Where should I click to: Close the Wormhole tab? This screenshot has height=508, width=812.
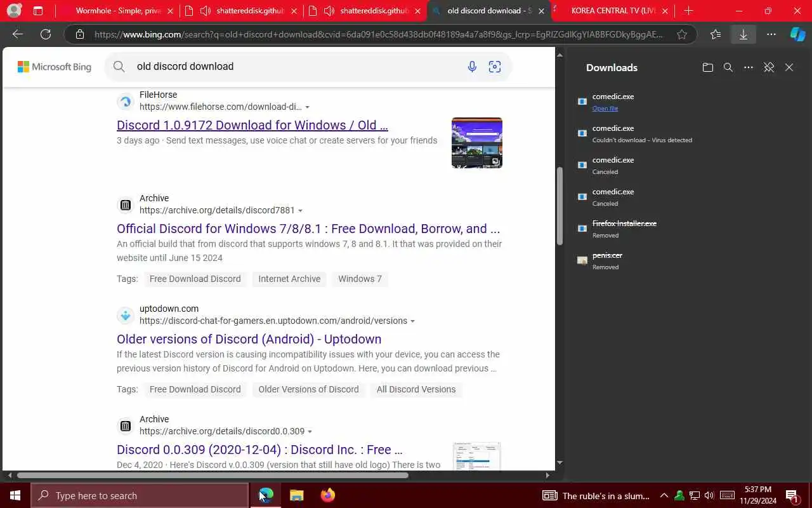point(170,11)
